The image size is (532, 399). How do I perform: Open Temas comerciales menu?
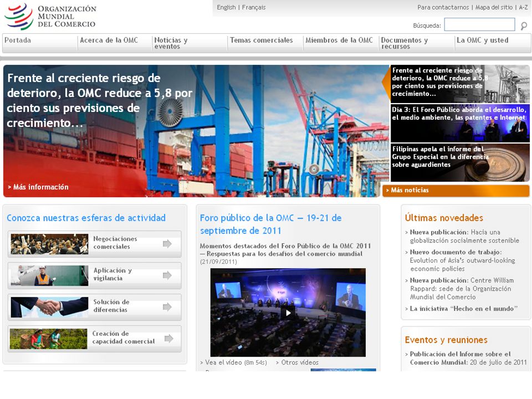pyautogui.click(x=261, y=40)
